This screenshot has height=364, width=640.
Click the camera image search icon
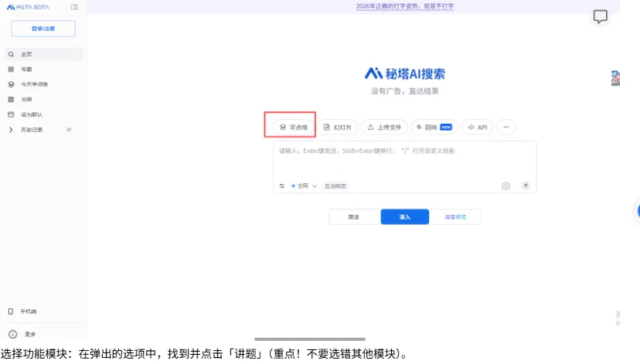[506, 186]
